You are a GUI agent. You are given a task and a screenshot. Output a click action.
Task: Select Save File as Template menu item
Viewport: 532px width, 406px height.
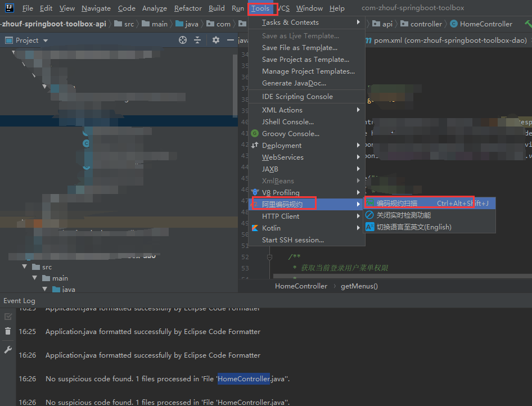pos(306,47)
